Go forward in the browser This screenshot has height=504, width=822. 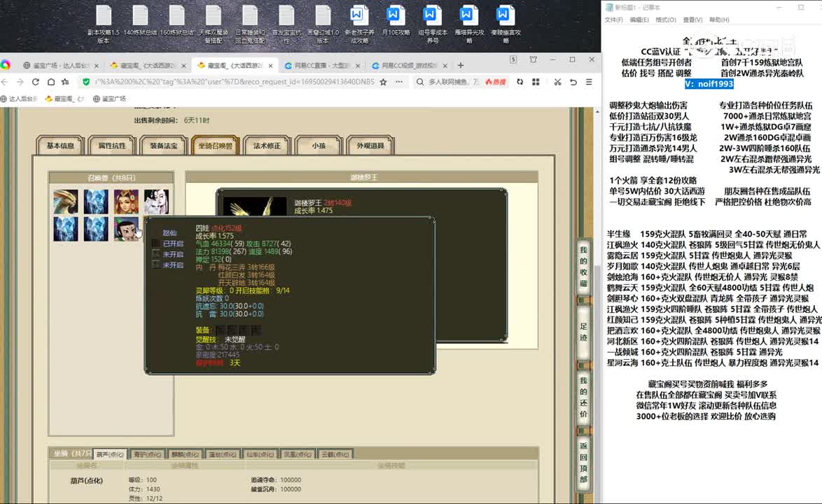pyautogui.click(x=20, y=82)
